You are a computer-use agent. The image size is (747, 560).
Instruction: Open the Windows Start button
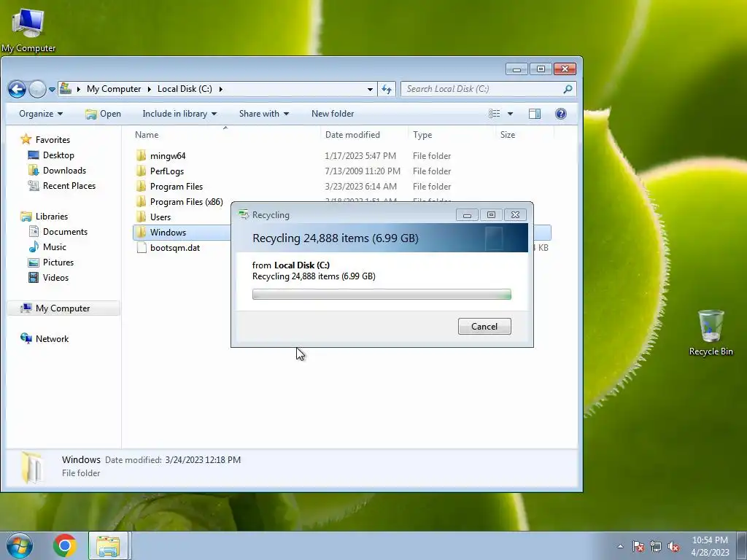(x=20, y=545)
